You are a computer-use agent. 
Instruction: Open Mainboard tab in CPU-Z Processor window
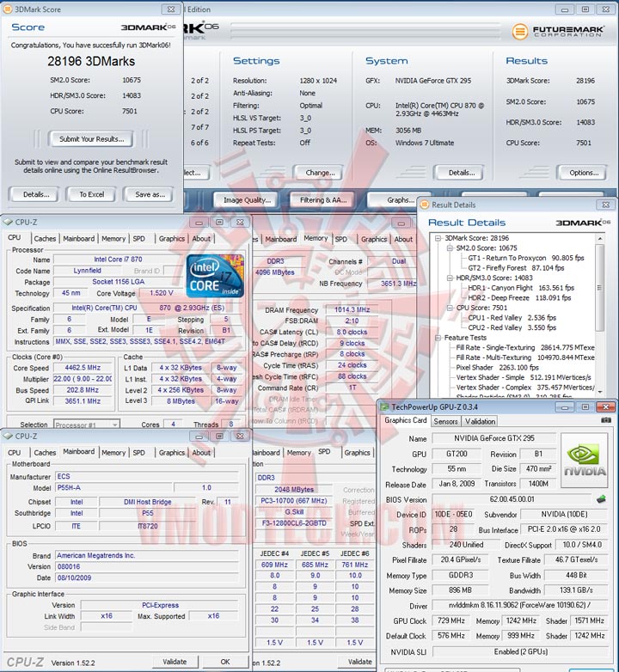coord(79,239)
